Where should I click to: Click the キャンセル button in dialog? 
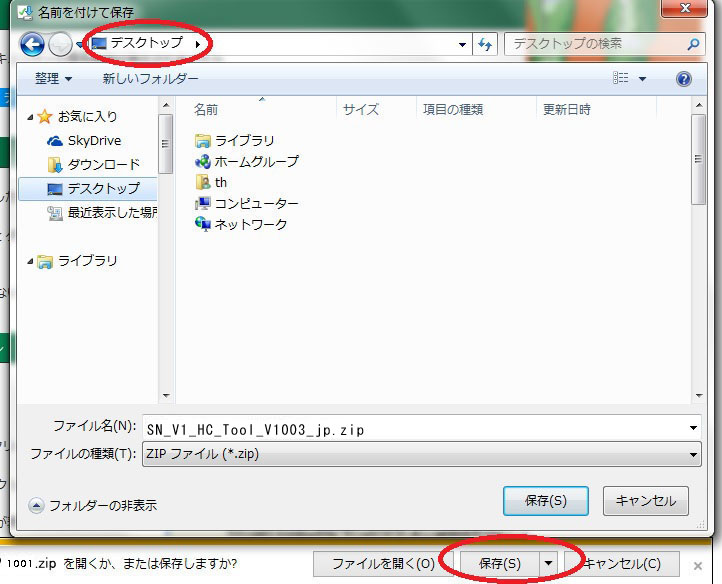(646, 501)
